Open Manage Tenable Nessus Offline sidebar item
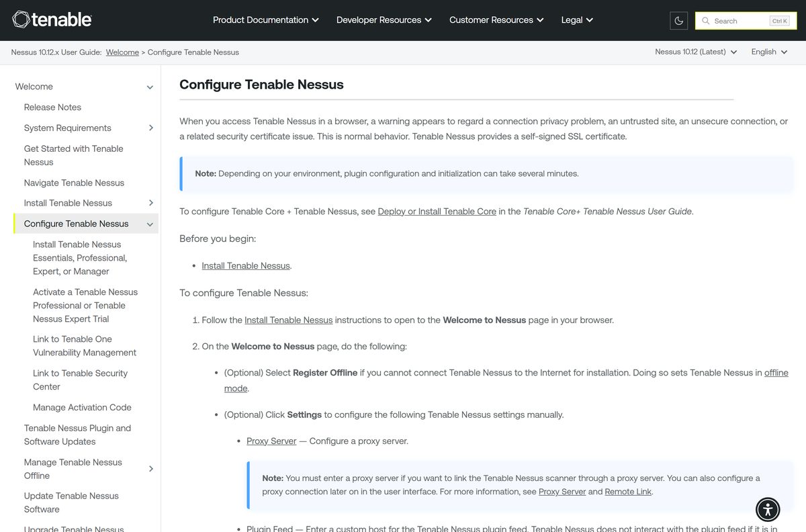This screenshot has width=806, height=532. [x=73, y=469]
